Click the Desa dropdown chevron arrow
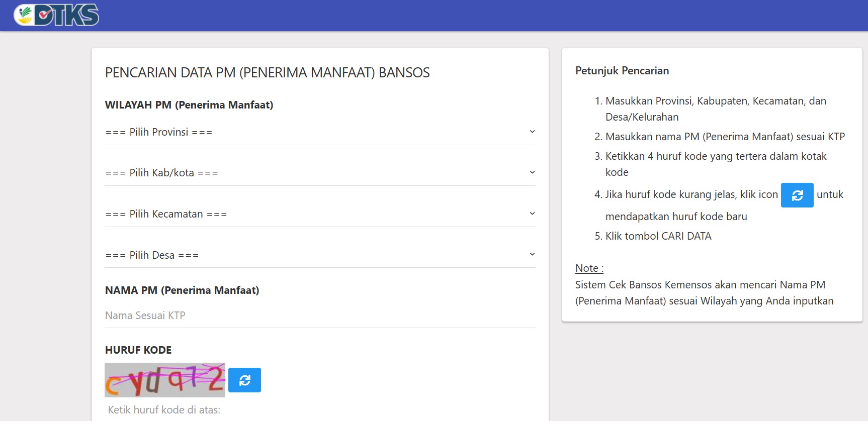The image size is (868, 421). coord(532,254)
